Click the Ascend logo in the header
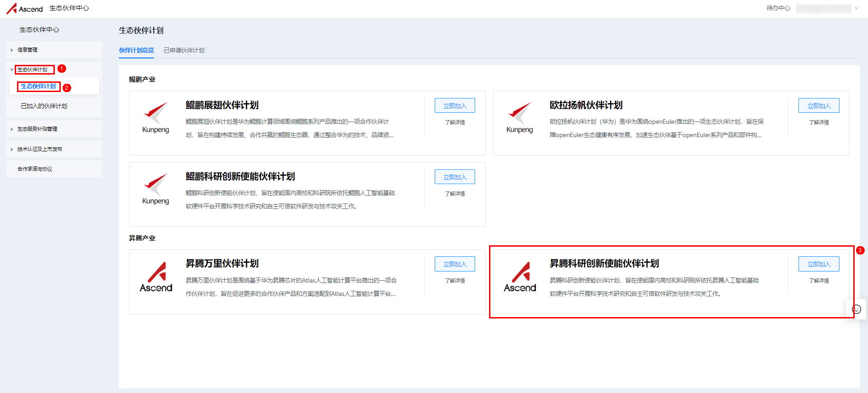Image resolution: width=868 pixels, height=393 pixels. pyautogui.click(x=24, y=8)
